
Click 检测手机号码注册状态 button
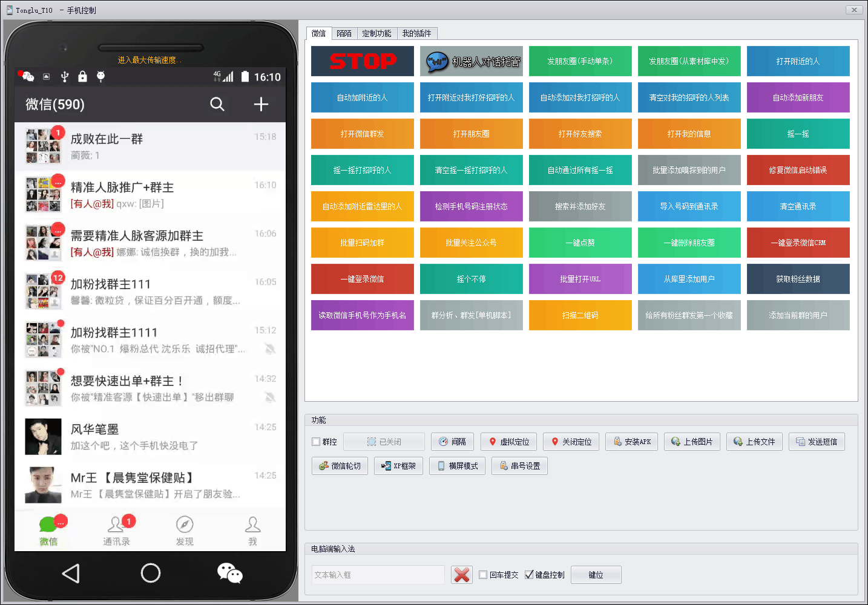[472, 206]
